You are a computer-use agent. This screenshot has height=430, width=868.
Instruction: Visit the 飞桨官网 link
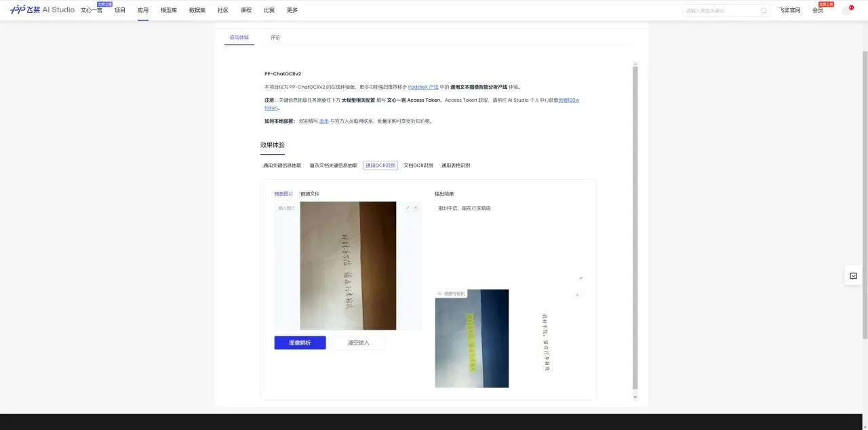[x=789, y=10]
